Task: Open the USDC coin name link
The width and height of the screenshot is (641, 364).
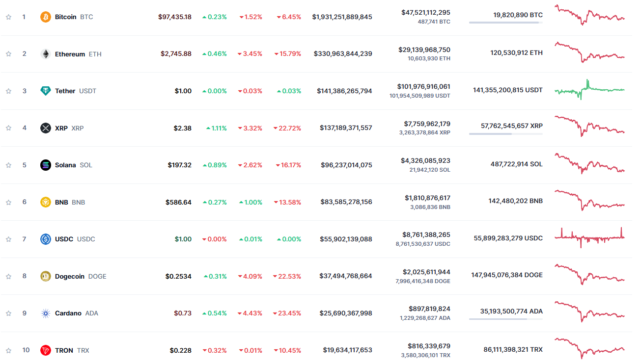Action: [64, 239]
